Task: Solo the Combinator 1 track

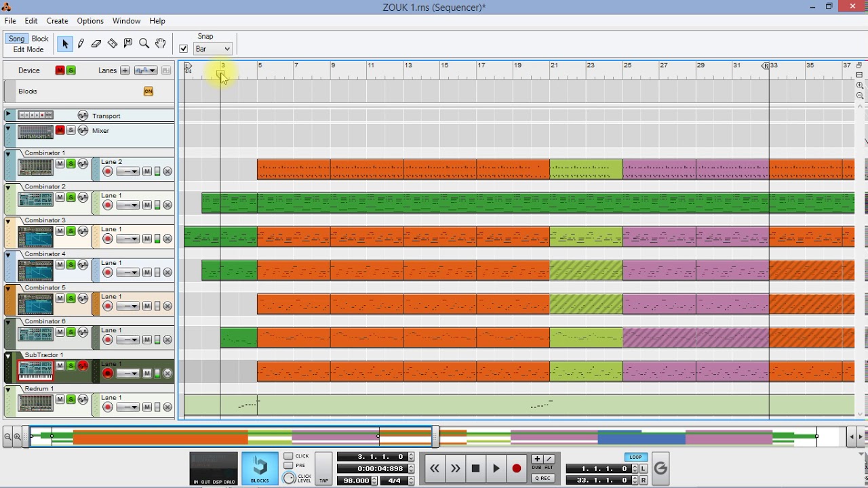Action: coord(71,163)
